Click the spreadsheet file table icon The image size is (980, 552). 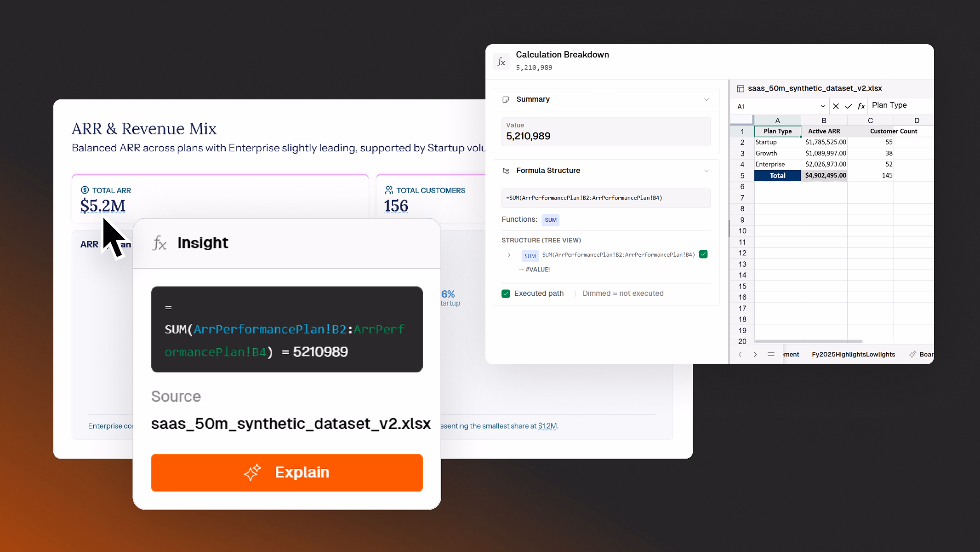click(x=741, y=88)
